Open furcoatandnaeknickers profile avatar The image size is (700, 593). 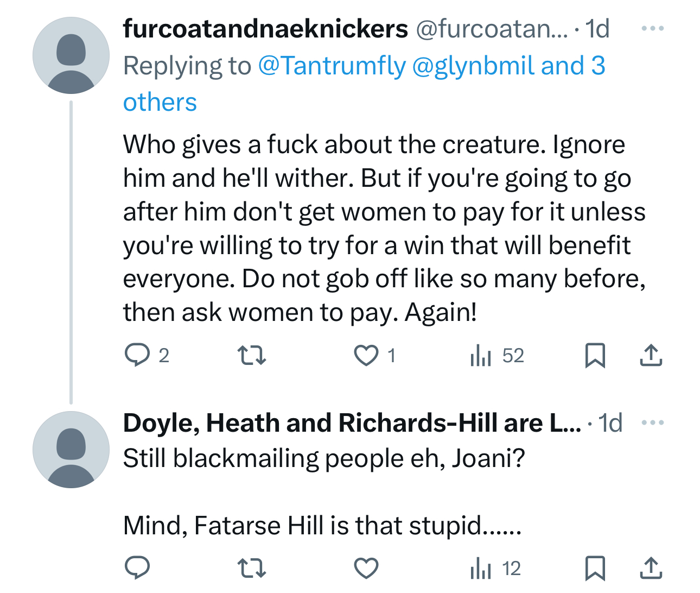(71, 55)
